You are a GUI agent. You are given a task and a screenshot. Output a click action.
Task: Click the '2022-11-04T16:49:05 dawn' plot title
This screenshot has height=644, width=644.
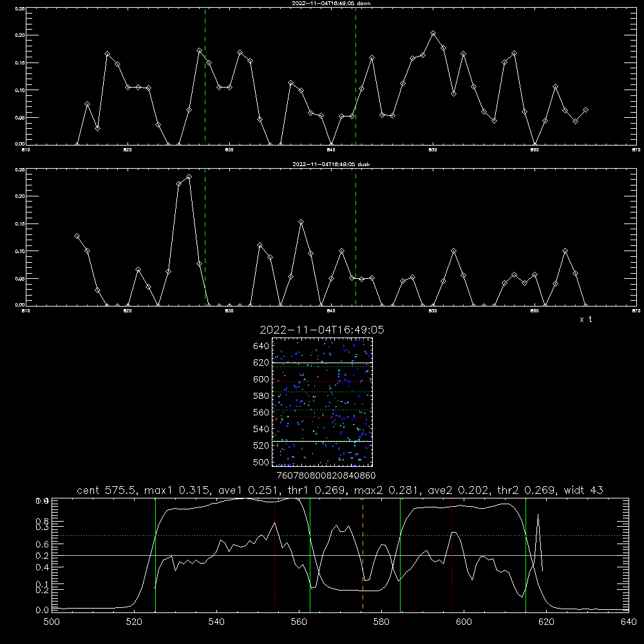pyautogui.click(x=331, y=3)
